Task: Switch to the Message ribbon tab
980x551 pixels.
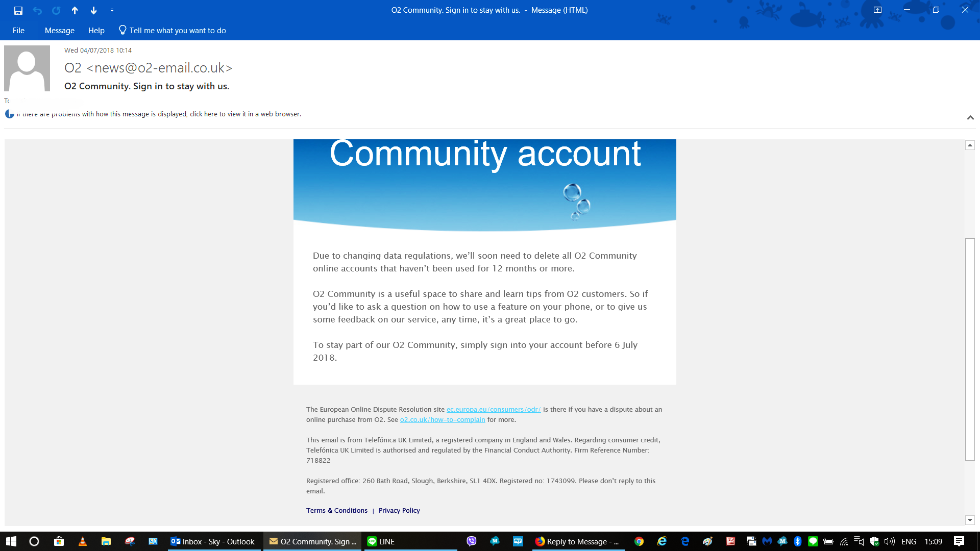Action: tap(59, 31)
